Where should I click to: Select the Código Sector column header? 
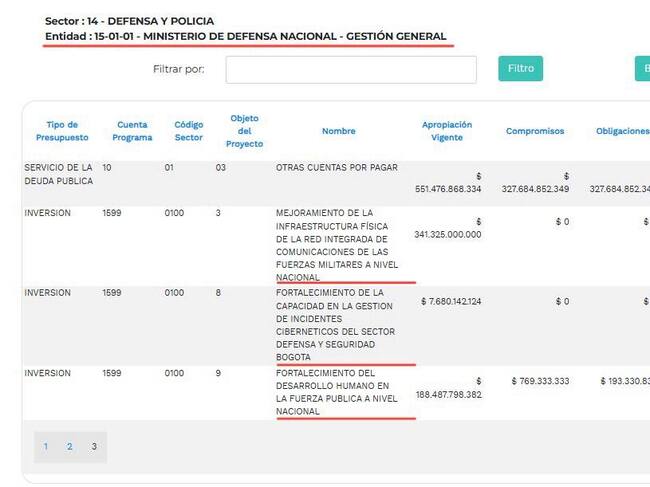click(188, 131)
